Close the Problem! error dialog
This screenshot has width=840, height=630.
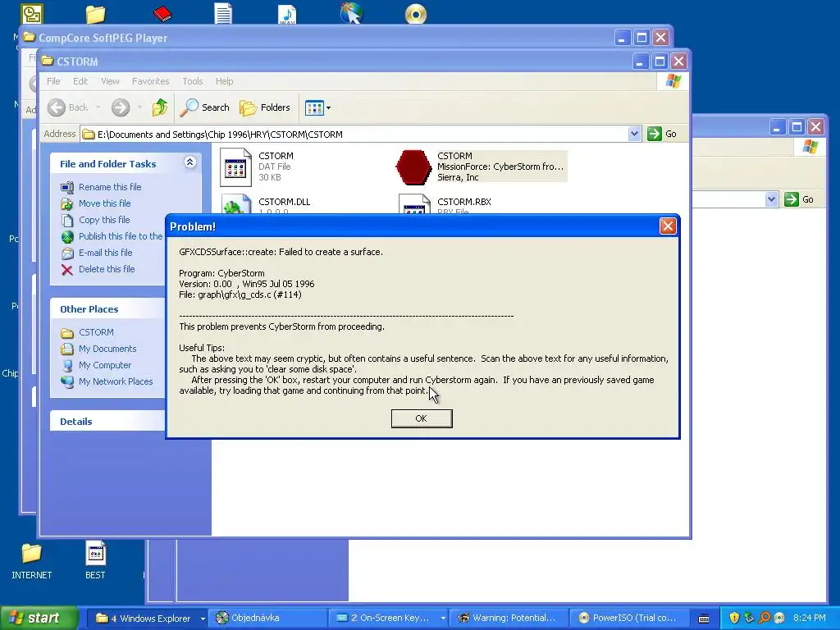click(x=668, y=226)
